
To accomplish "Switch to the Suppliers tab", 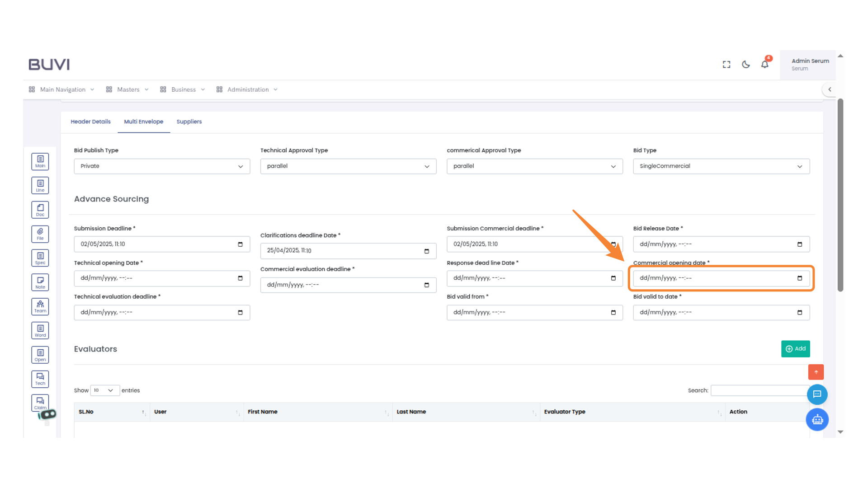I will [x=189, y=122].
